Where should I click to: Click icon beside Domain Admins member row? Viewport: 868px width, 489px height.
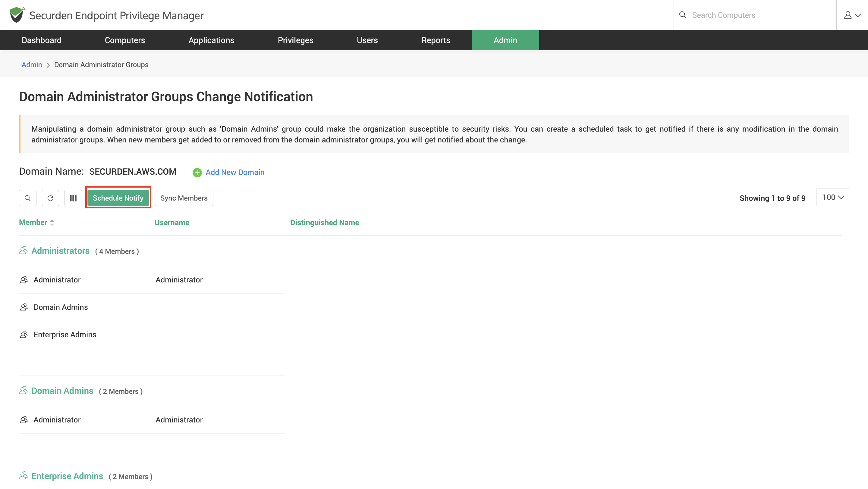pos(24,307)
